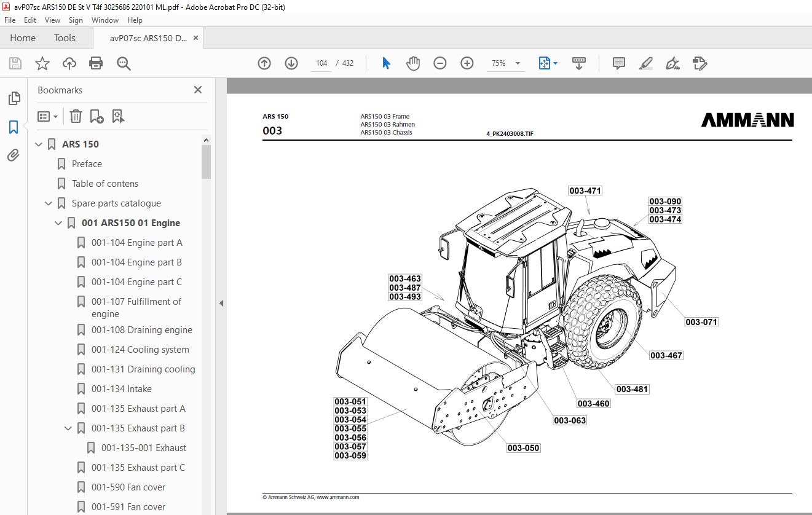Image resolution: width=812 pixels, height=515 pixels.
Task: Zoom in with the plus icon
Action: click(467, 63)
